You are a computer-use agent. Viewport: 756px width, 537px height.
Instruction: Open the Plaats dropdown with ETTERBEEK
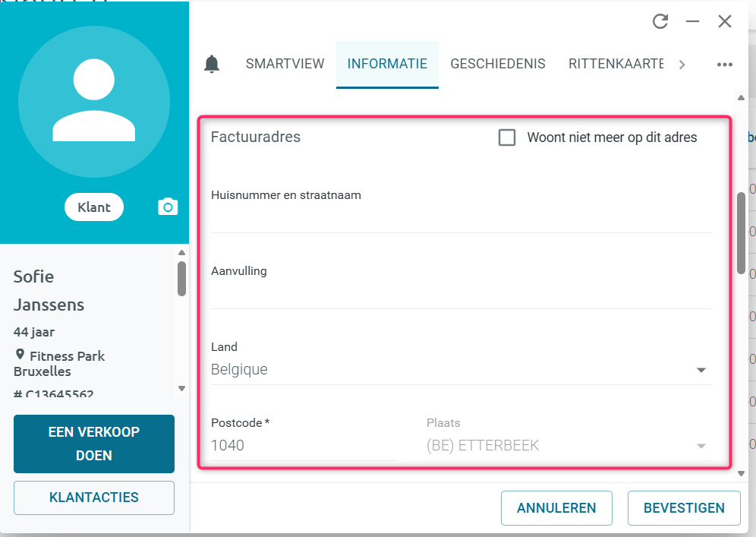point(569,445)
